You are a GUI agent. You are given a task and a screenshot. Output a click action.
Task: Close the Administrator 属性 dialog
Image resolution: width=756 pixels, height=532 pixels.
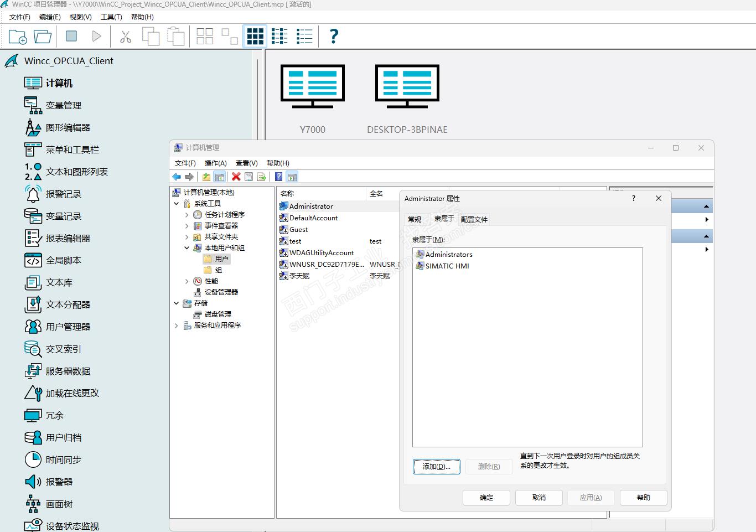click(659, 198)
